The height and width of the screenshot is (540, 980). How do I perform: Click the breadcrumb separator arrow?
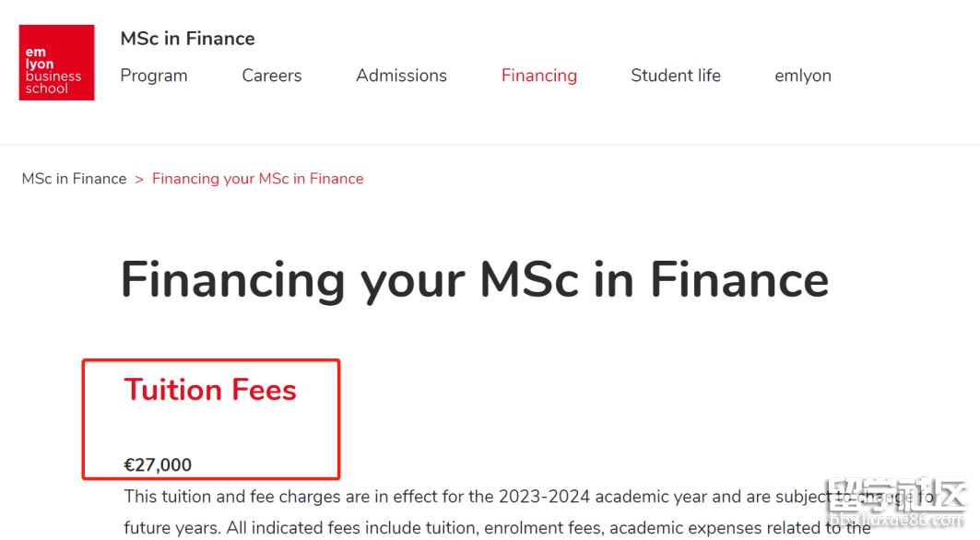139,179
